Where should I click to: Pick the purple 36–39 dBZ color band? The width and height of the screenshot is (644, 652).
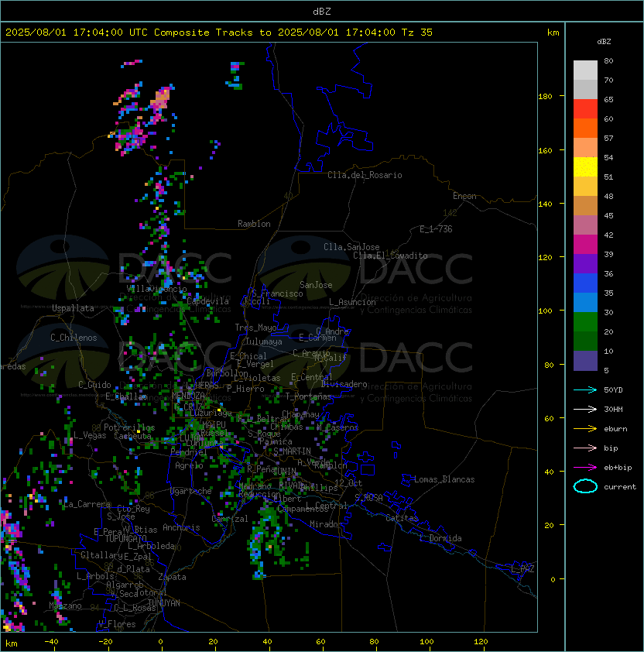click(585, 264)
